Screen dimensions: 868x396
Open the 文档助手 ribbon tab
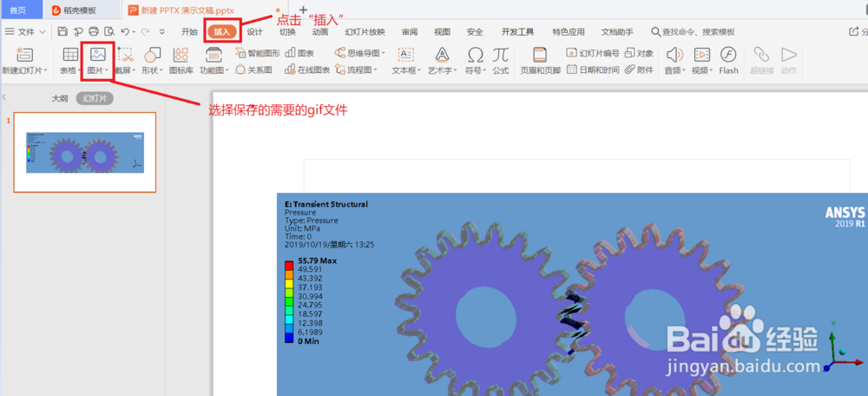pos(618,31)
